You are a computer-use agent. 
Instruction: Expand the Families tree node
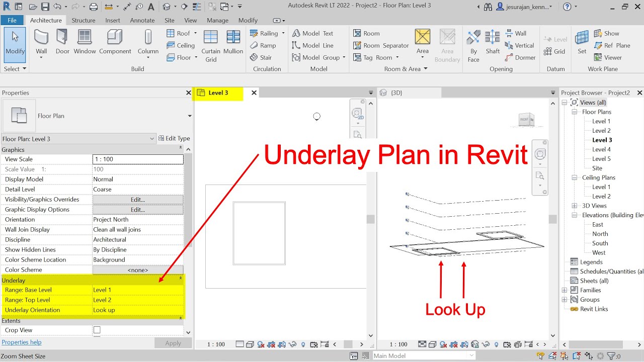tap(565, 290)
